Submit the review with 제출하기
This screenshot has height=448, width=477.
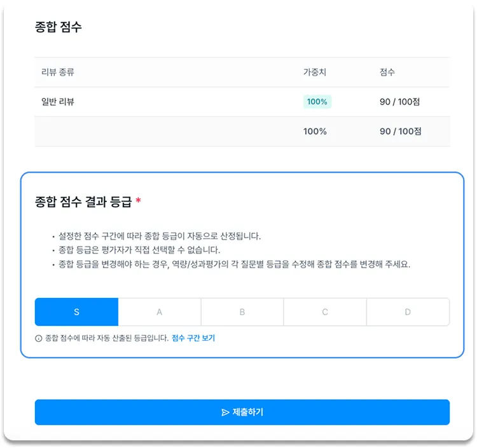(242, 412)
